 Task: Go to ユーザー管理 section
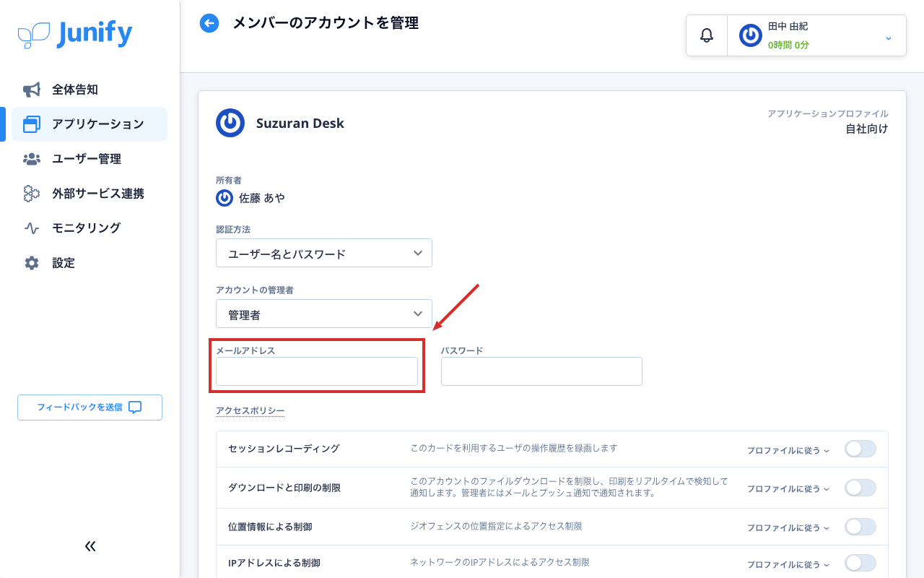pyautogui.click(x=90, y=159)
